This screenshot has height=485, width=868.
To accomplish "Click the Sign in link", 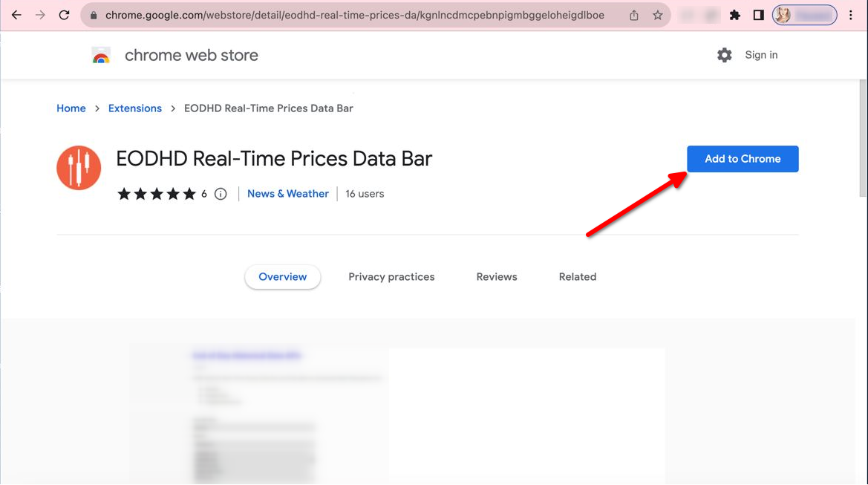I will [x=761, y=55].
